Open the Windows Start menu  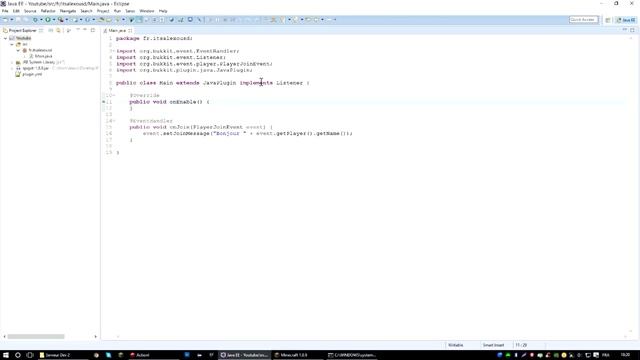(6, 355)
